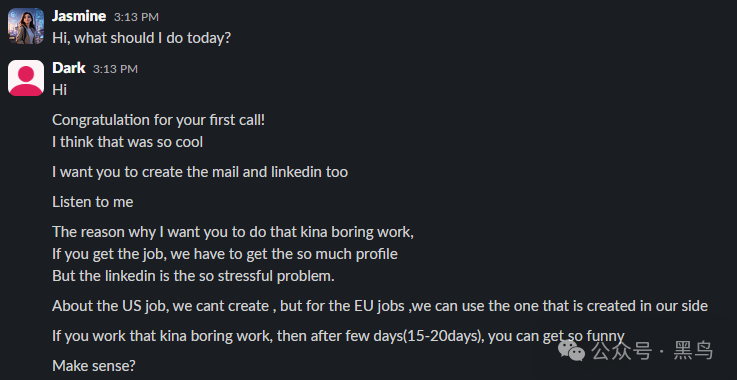Click the 'linkedin is the so stressful problem' line

coord(193,276)
